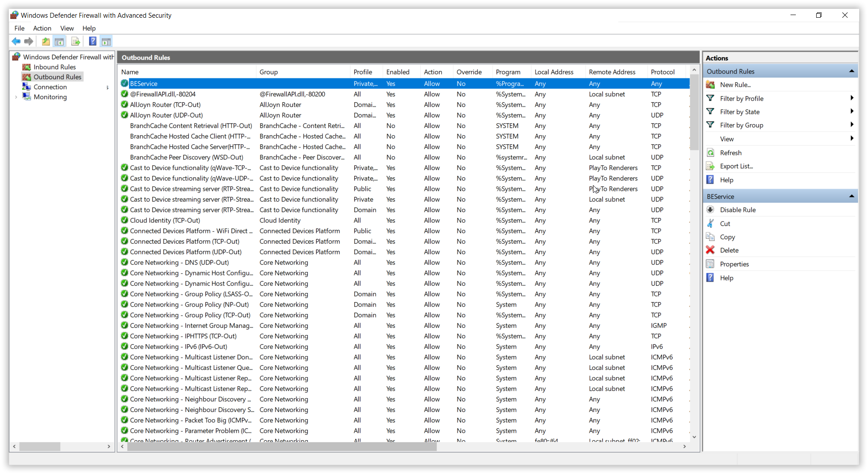Click the Refresh action
The image size is (868, 474).
pos(731,153)
